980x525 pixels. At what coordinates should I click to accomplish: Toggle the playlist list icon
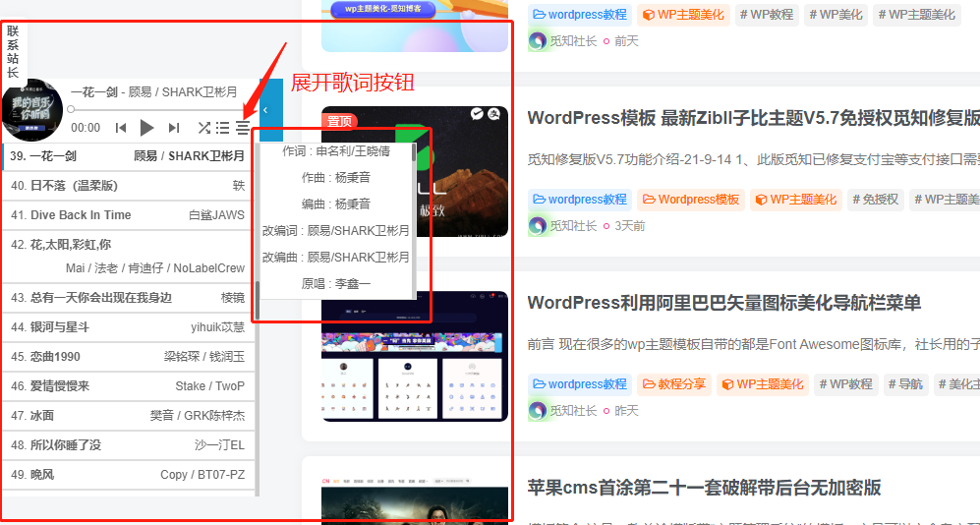[x=222, y=128]
